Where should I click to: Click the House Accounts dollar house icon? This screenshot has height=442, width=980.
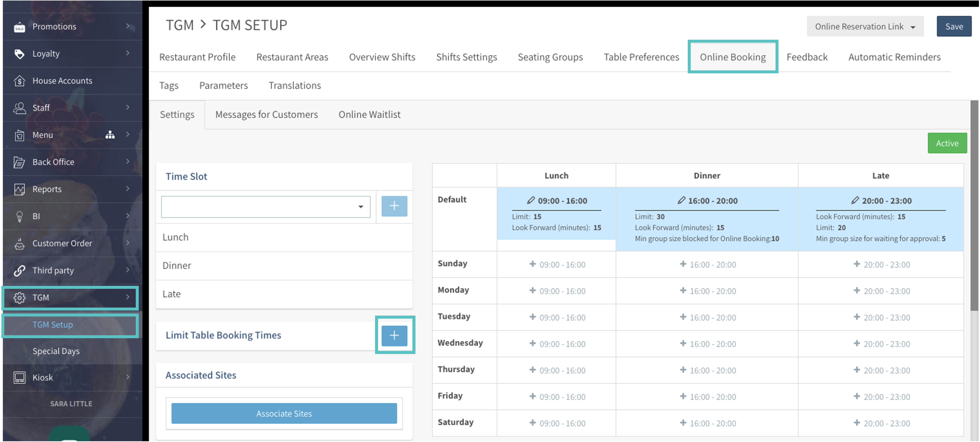click(19, 81)
